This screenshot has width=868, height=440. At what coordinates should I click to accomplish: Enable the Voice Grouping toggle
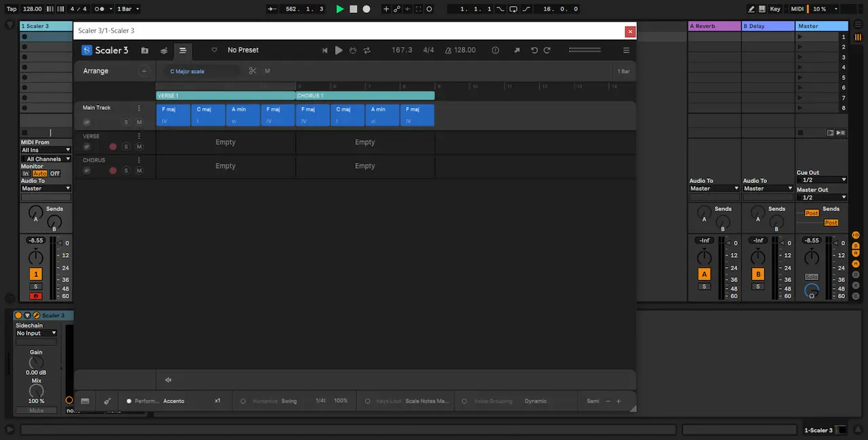pos(465,401)
